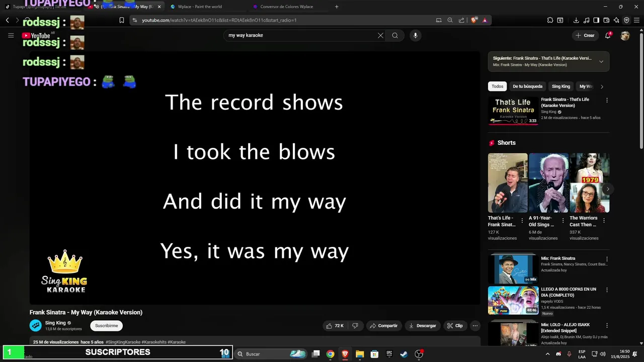Open the Sing King channel name link
Screen dimensions: 644x362
click(55, 323)
